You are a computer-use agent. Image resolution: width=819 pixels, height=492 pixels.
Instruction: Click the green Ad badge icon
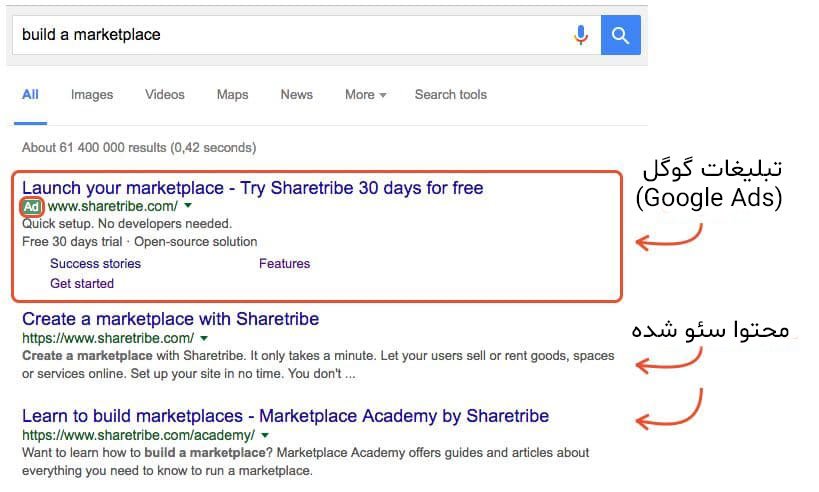point(32,207)
